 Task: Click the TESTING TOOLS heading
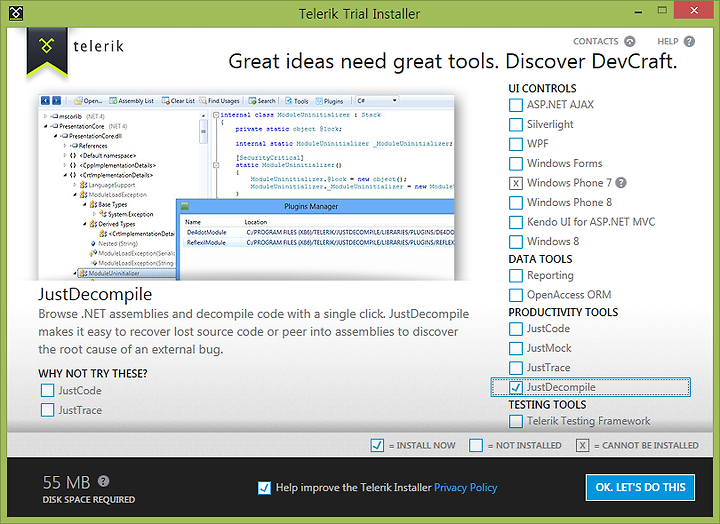[547, 405]
